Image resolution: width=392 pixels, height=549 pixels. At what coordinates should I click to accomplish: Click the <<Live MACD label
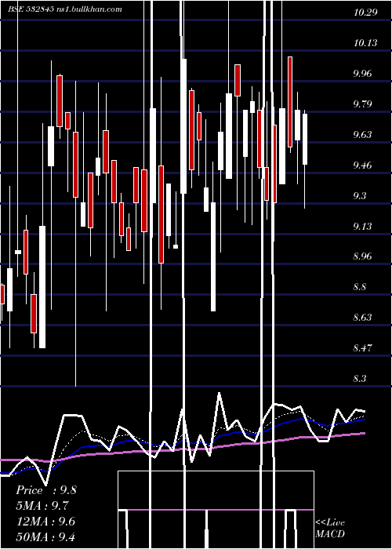(330, 528)
